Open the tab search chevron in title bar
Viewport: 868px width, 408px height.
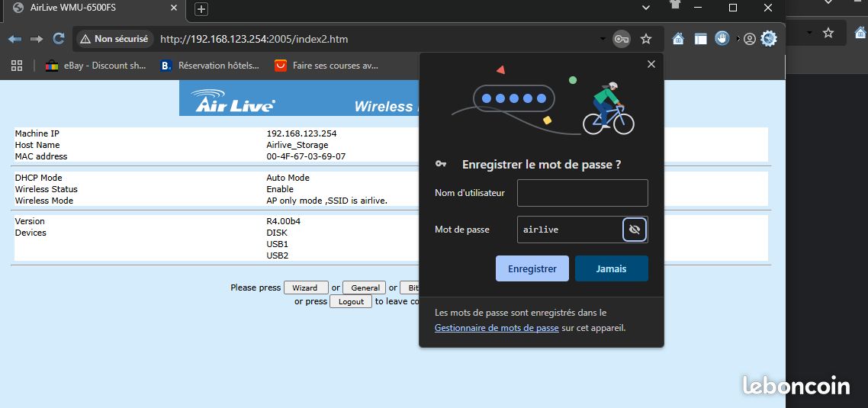[x=645, y=7]
